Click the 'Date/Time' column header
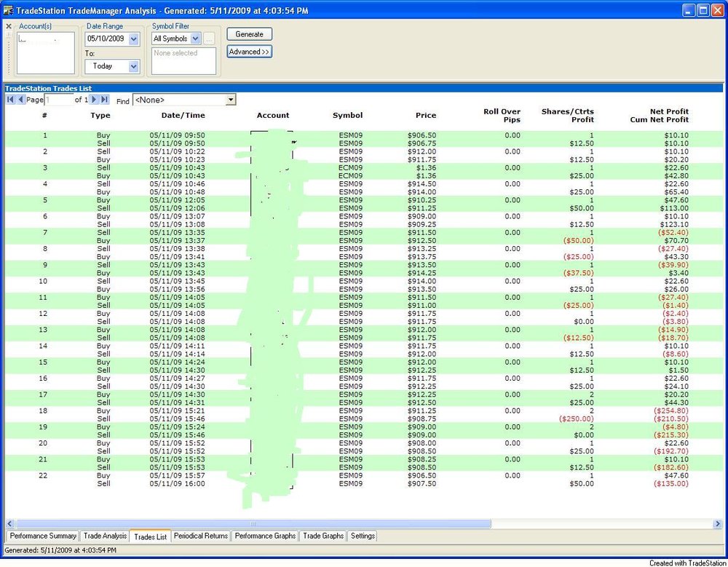728x567 pixels. (183, 116)
